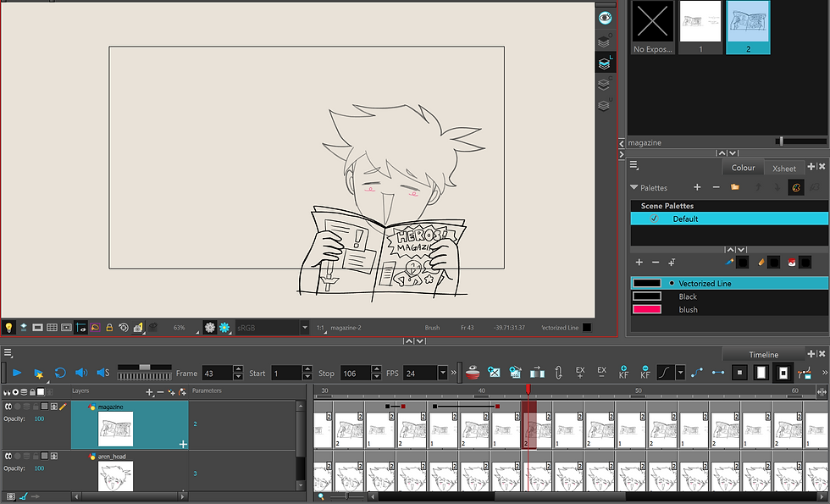Image resolution: width=830 pixels, height=504 pixels.
Task: Select the Black colour swatch
Action: (729, 296)
